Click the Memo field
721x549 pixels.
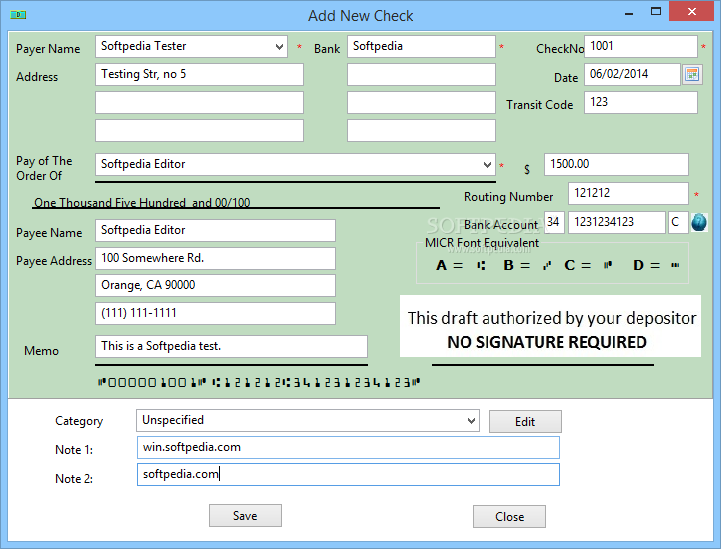click(x=231, y=346)
